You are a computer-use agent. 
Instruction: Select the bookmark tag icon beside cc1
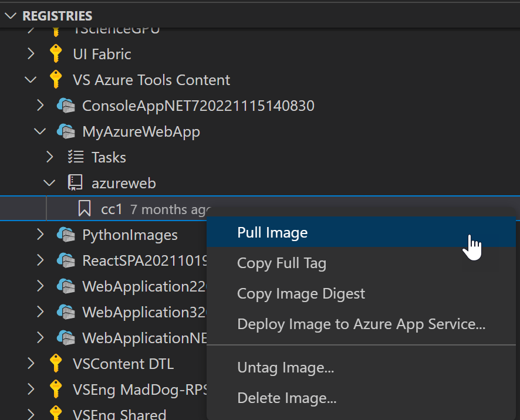[84, 208]
